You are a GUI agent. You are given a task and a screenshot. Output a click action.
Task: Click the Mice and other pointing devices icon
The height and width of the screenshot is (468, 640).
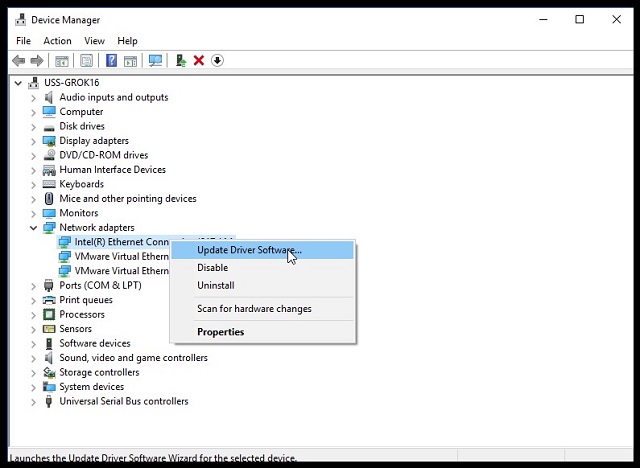(49, 199)
